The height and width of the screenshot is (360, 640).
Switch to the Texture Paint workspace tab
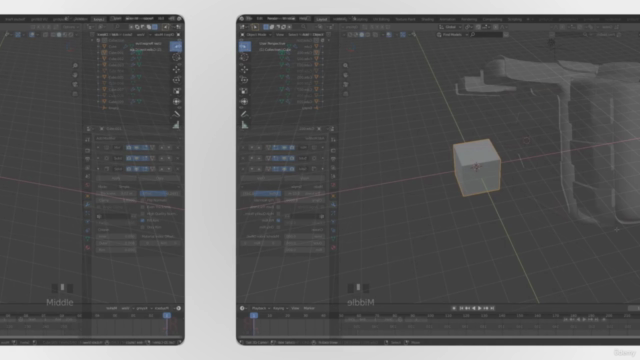coord(405,19)
